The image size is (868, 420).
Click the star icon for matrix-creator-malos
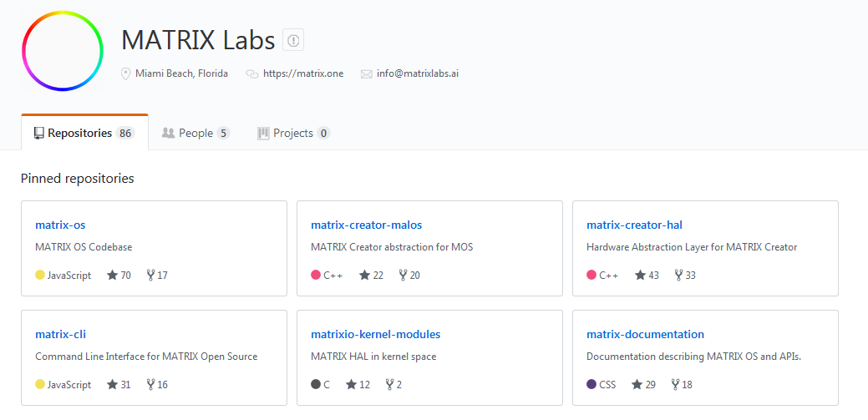click(x=364, y=275)
